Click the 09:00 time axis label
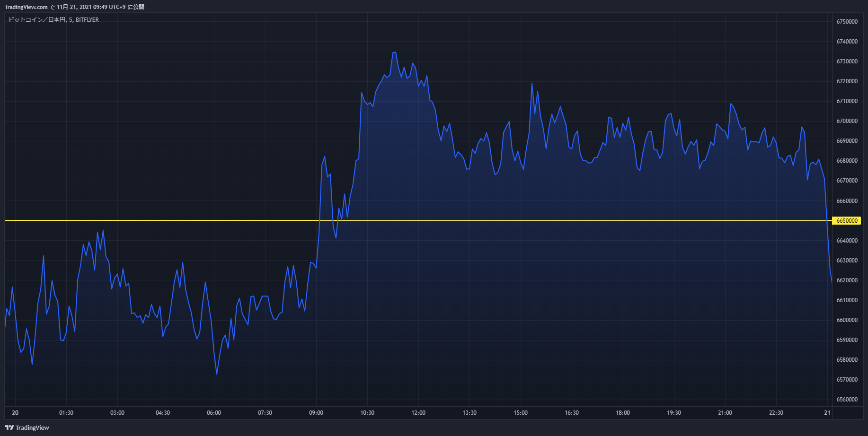Viewport: 868px width, 436px height. click(316, 413)
